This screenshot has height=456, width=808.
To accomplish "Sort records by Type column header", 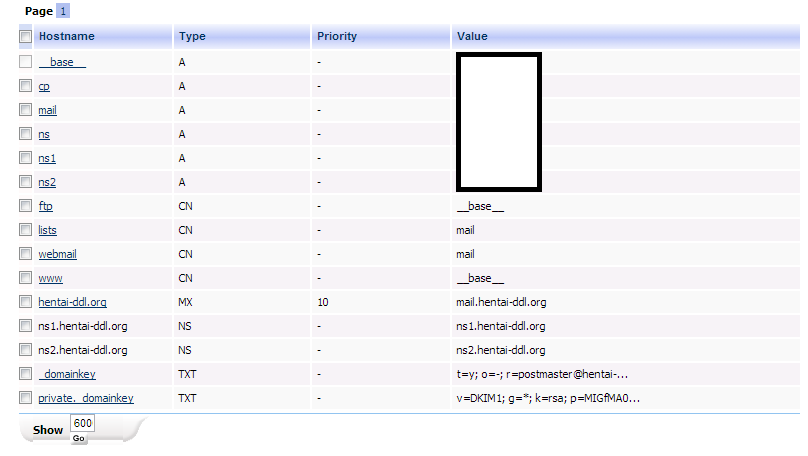I will click(192, 37).
